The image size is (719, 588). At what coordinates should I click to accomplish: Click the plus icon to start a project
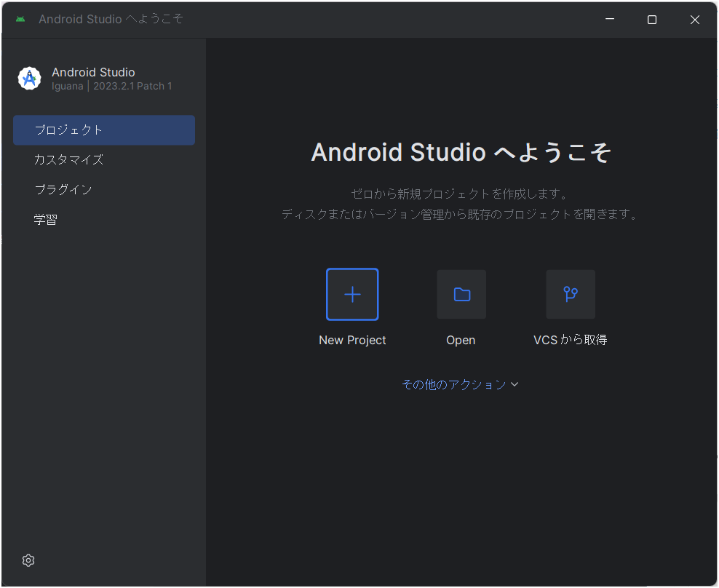coord(352,294)
